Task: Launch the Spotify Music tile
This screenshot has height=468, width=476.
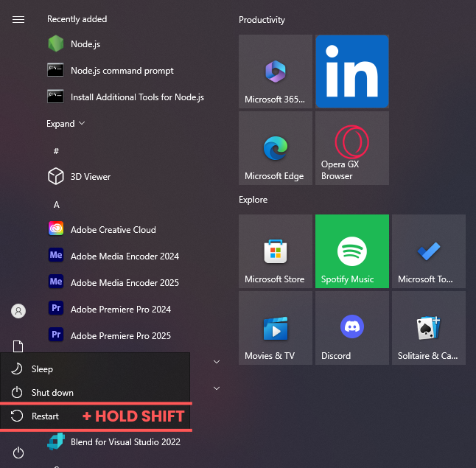Action: coord(351,251)
